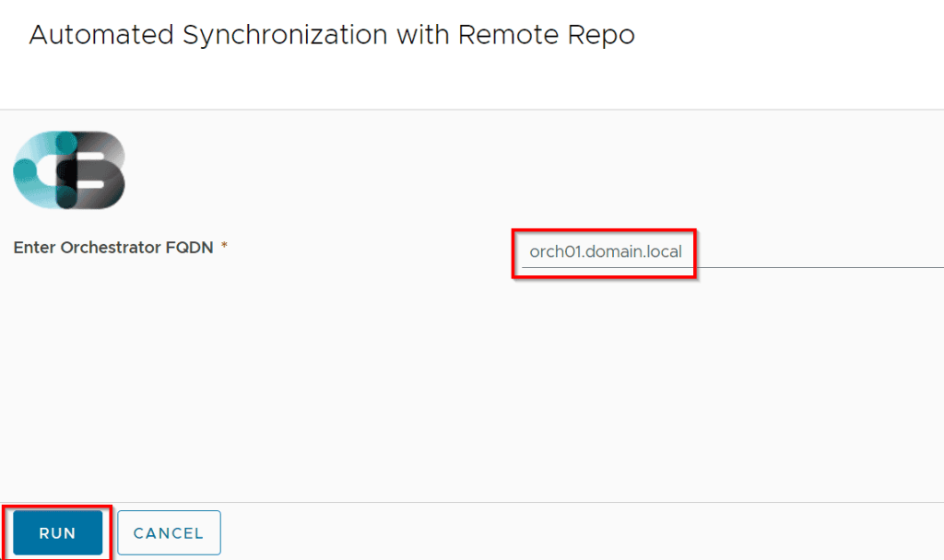
Task: Run the Automated Synchronization workflow
Action: [x=57, y=533]
